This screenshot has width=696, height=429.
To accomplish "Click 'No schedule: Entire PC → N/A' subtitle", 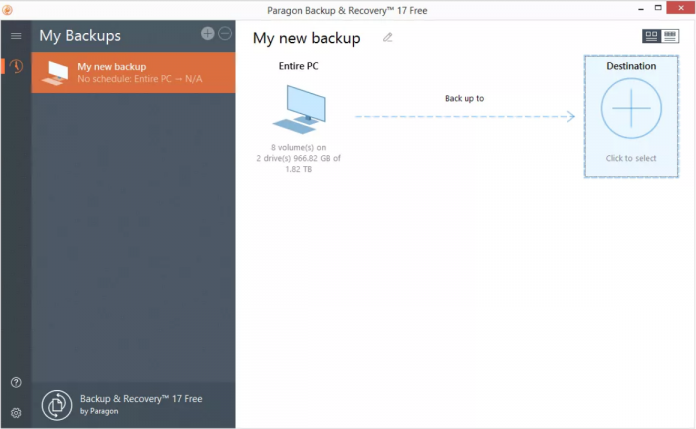I will coord(140,79).
